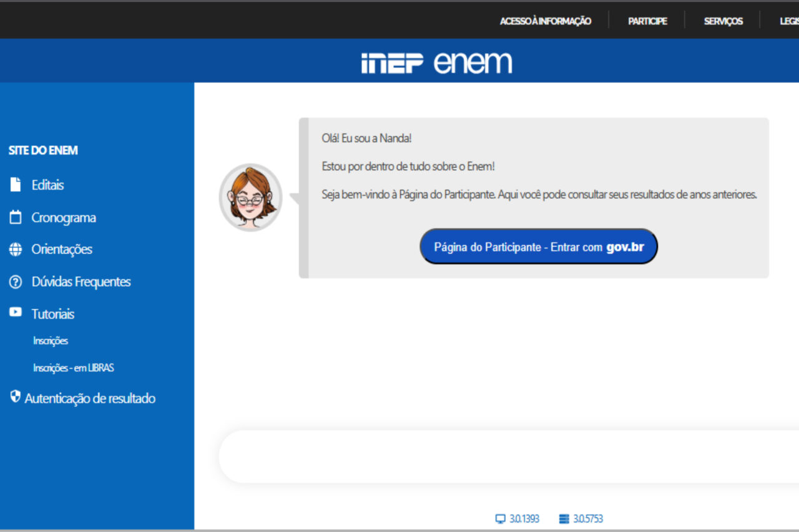This screenshot has width=799, height=532.
Task: Click the Editais document icon
Action: 16,185
